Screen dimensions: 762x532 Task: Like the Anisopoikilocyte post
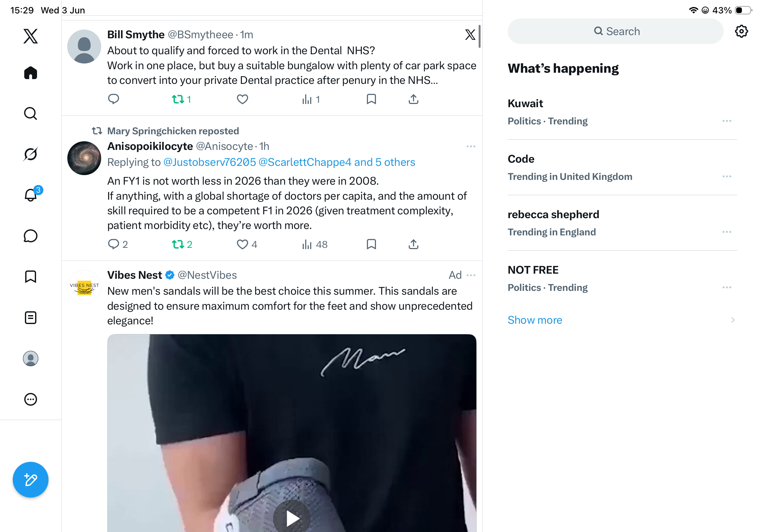tap(242, 244)
